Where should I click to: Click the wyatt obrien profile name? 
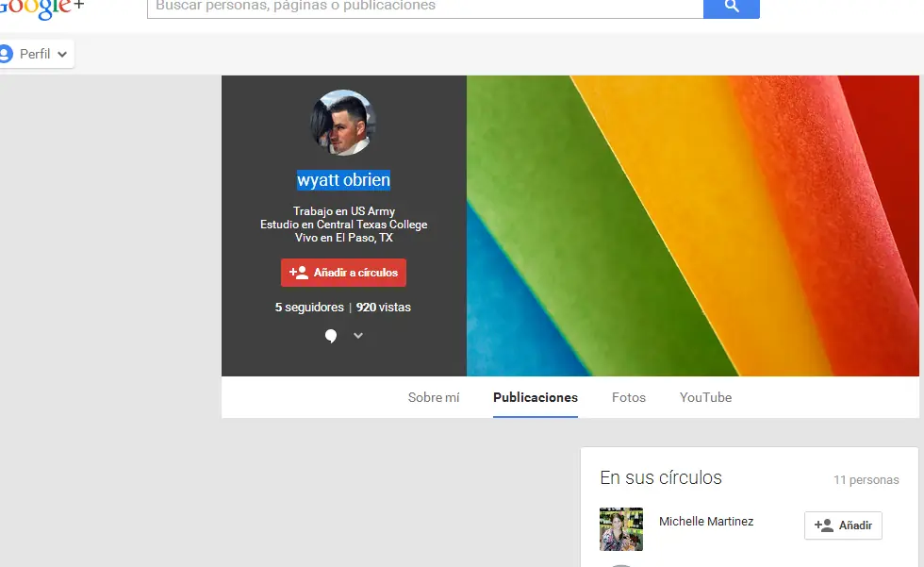[343, 180]
